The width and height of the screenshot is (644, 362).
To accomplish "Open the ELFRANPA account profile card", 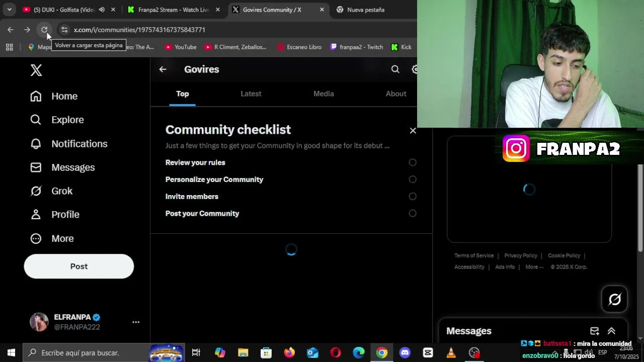I will (x=84, y=322).
